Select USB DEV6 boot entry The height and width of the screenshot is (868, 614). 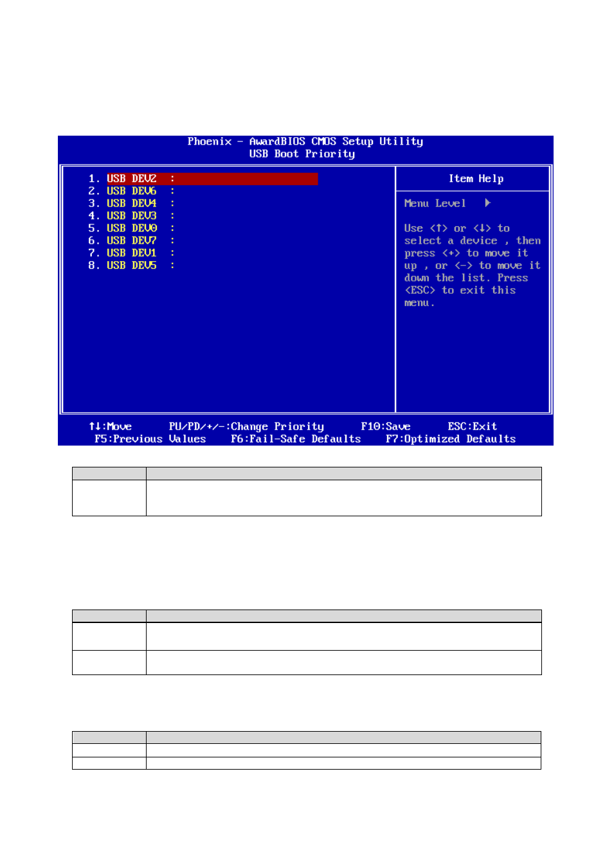pyautogui.click(x=131, y=191)
